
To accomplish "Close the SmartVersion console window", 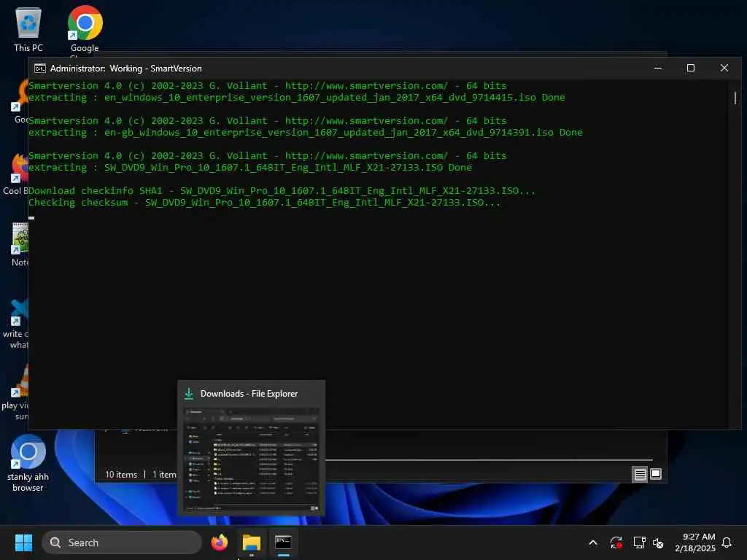I will (724, 68).
